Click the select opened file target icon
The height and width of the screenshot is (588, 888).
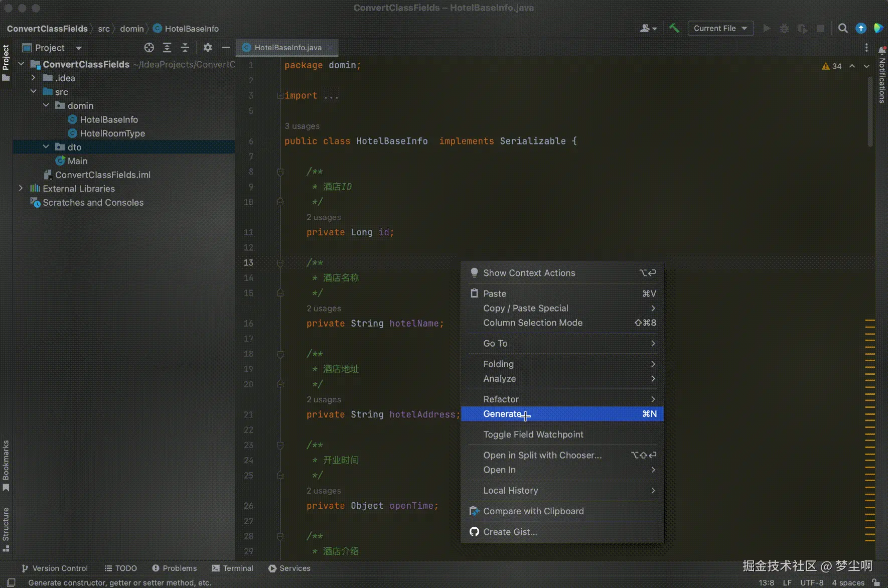(149, 48)
